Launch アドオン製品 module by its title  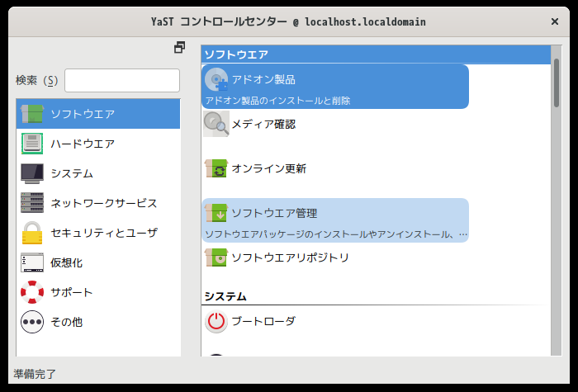pos(263,79)
